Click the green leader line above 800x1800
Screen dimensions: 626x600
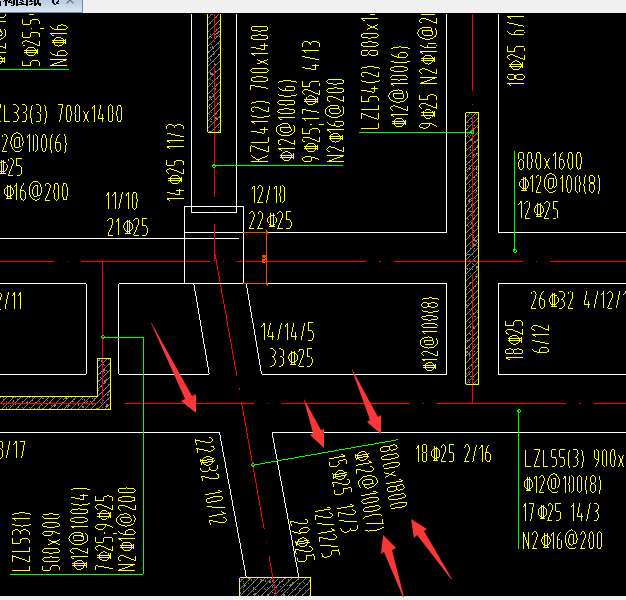(x=325, y=452)
